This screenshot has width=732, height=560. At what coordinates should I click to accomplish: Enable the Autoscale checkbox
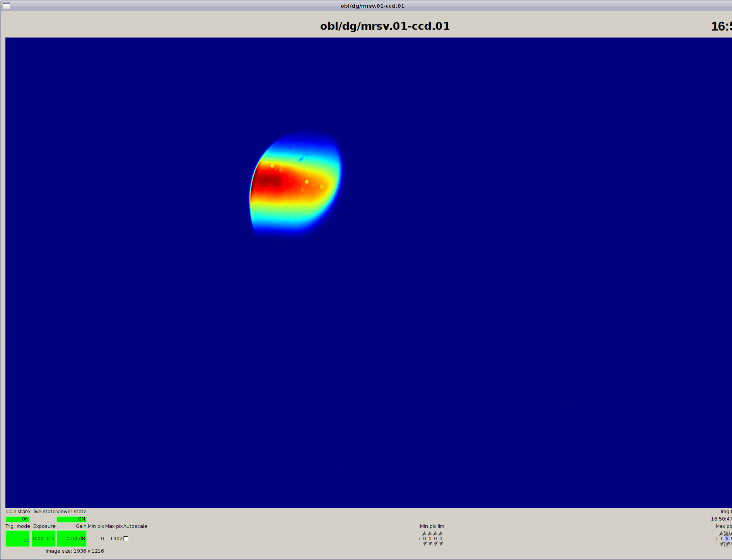pyautogui.click(x=126, y=538)
